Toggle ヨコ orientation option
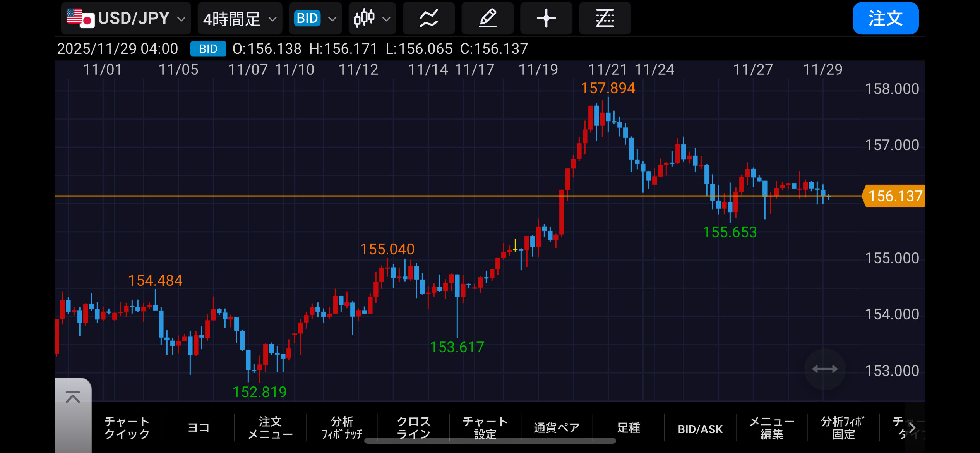Viewport: 980px width, 453px height. [198, 427]
